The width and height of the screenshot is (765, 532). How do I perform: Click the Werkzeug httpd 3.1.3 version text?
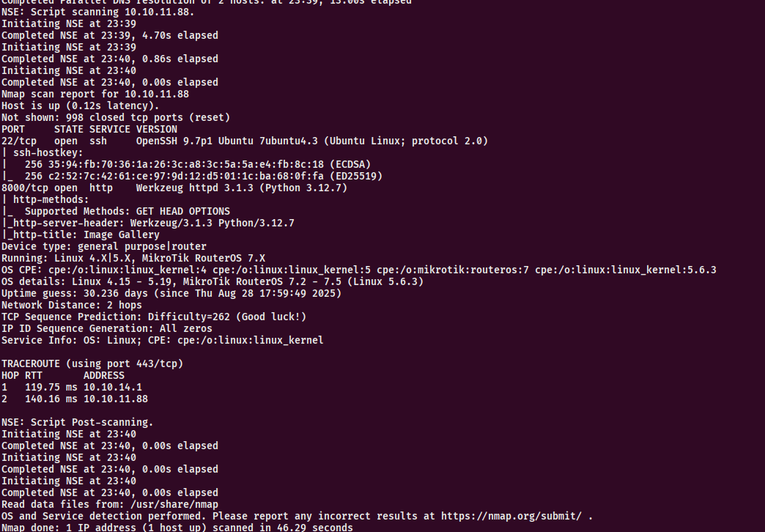coord(195,188)
